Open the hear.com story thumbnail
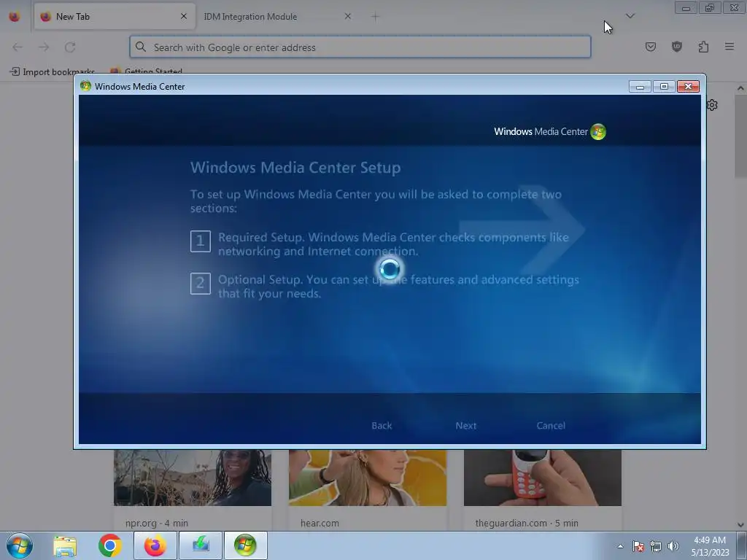747x560 pixels. [368, 478]
